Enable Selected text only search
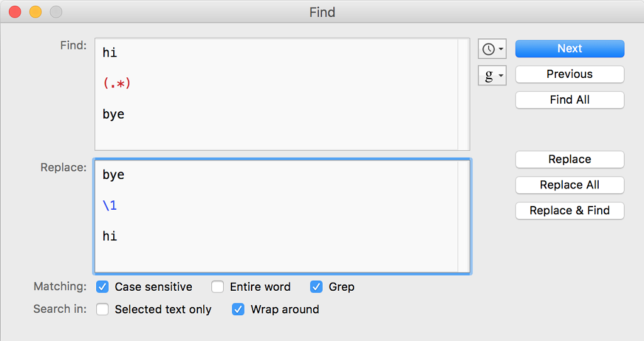644x341 pixels. coord(103,310)
